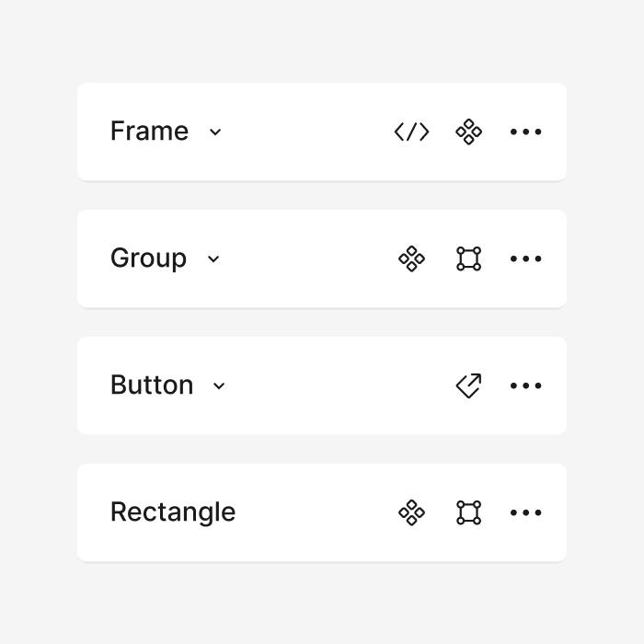Click the bounding-box nodes icon in Group row

pos(468,259)
